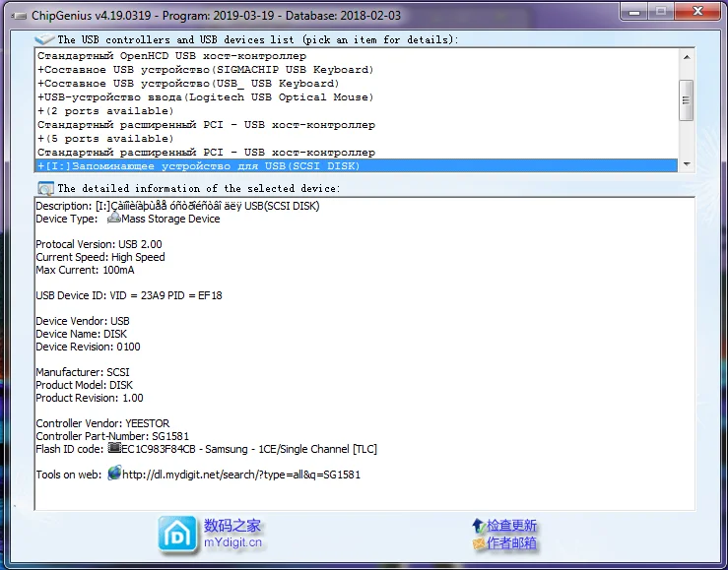This screenshot has height=570, width=728.
Task: Select the SIGMACHIP USB Keyboard device row
Action: point(356,70)
